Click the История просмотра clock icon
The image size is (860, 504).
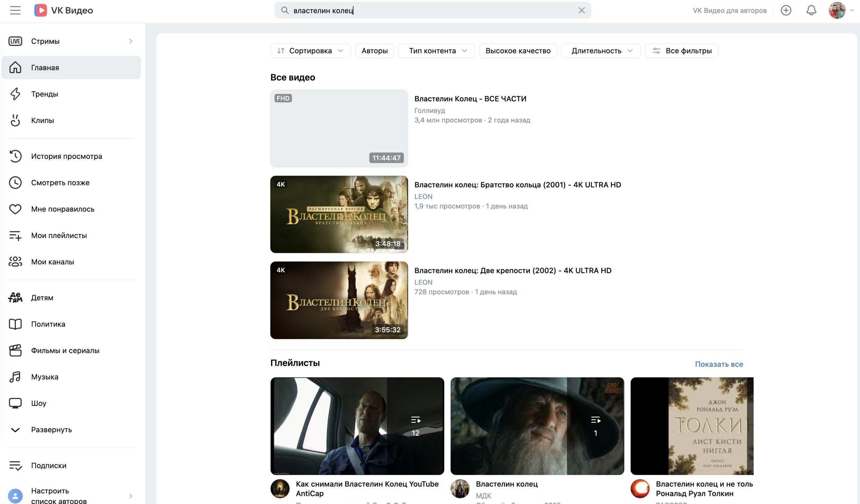click(x=15, y=156)
